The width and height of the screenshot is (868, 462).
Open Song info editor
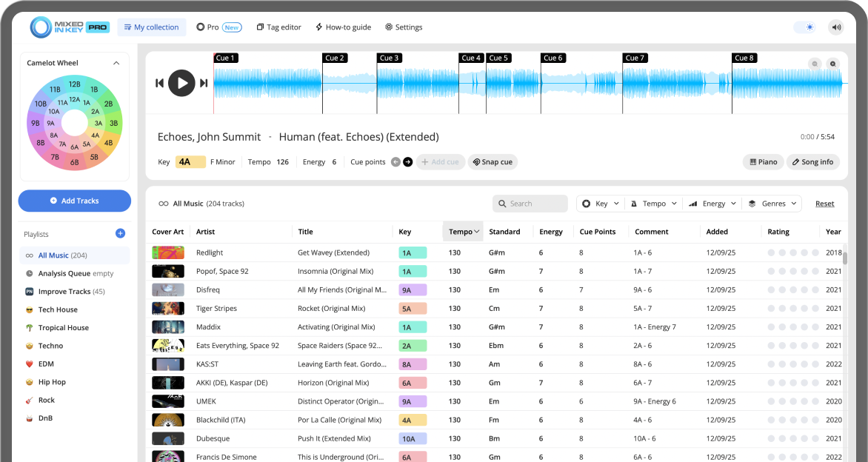coord(812,162)
